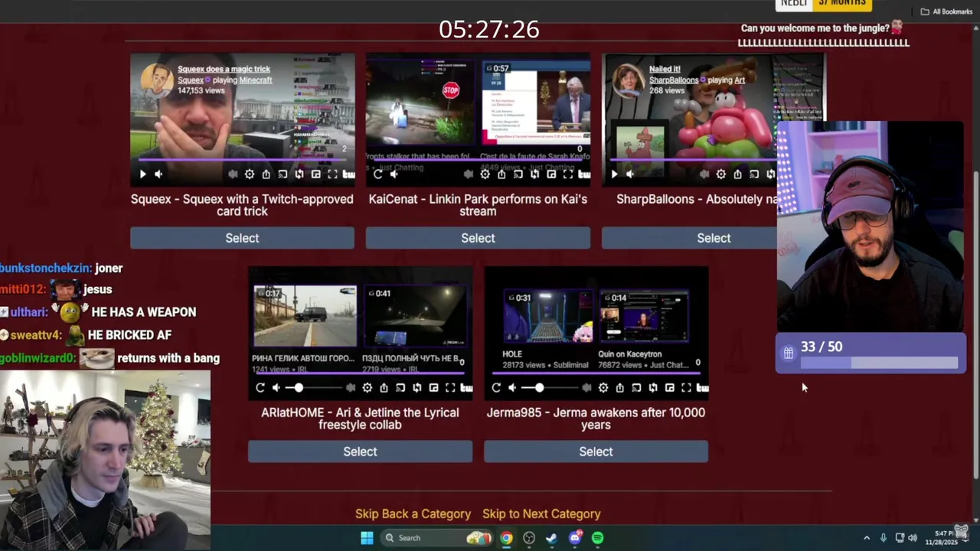Adjust the ARIatHOME clip volume slider

(x=314, y=388)
